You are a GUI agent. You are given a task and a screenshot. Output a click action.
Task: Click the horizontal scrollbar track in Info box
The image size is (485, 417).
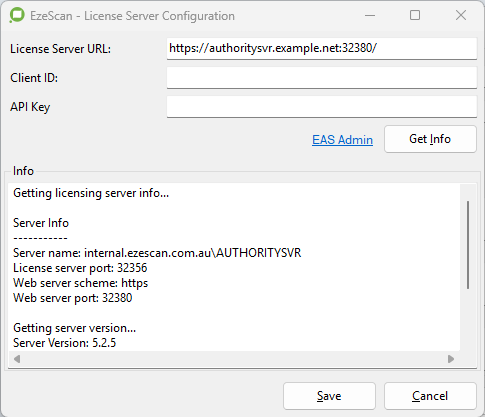click(234, 359)
